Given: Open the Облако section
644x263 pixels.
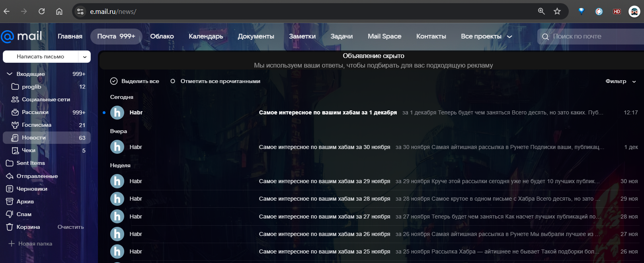Looking at the screenshot, I should [x=162, y=36].
